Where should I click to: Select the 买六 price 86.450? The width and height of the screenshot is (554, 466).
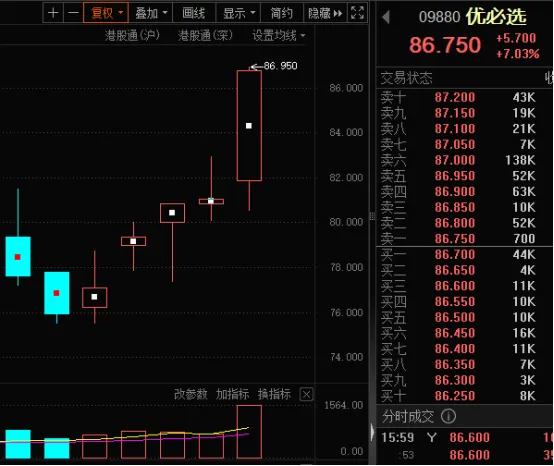tap(455, 333)
